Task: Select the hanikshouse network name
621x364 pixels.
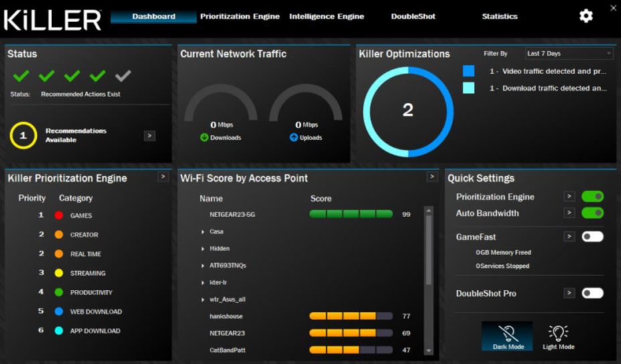Action: [x=226, y=316]
